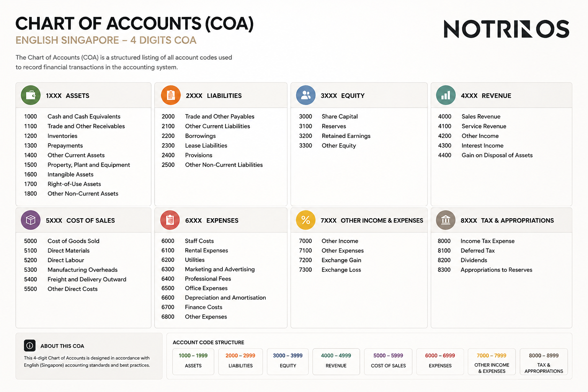
Task: Select the 4000 – 4999 Revenue range box
Action: 336,361
